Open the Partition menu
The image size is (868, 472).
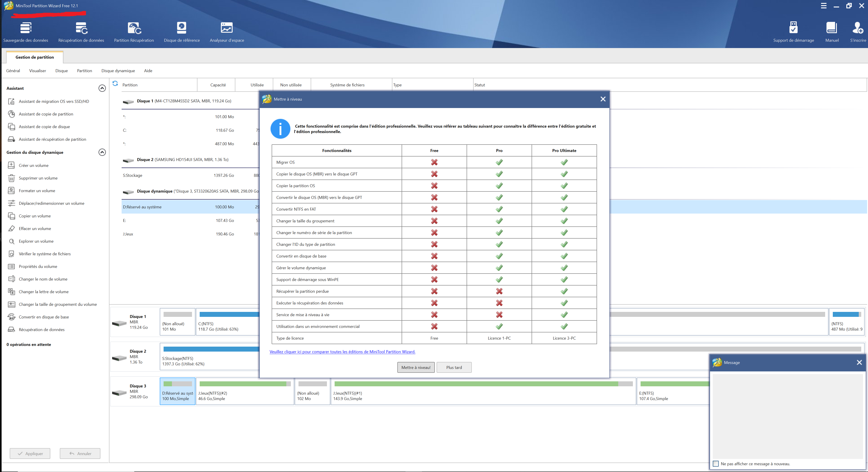pyautogui.click(x=85, y=71)
